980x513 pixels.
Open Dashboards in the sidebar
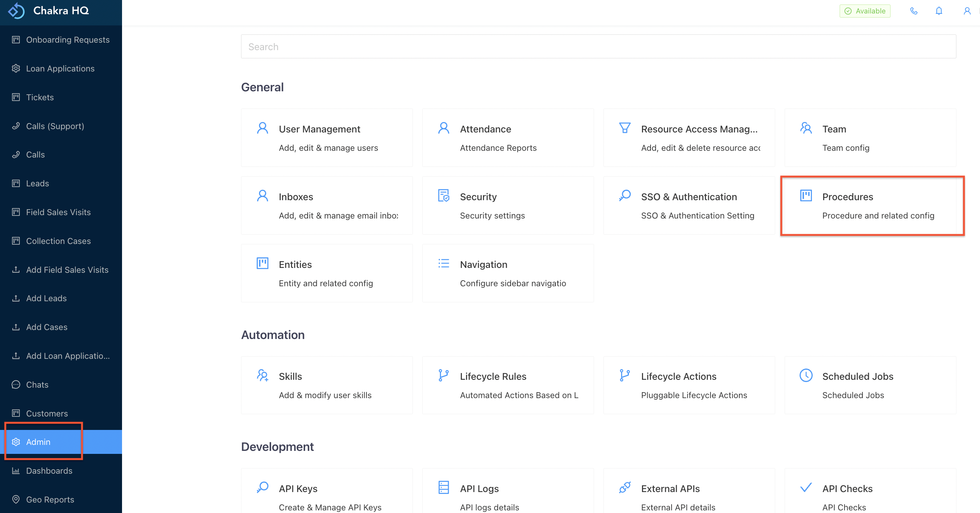tap(49, 471)
